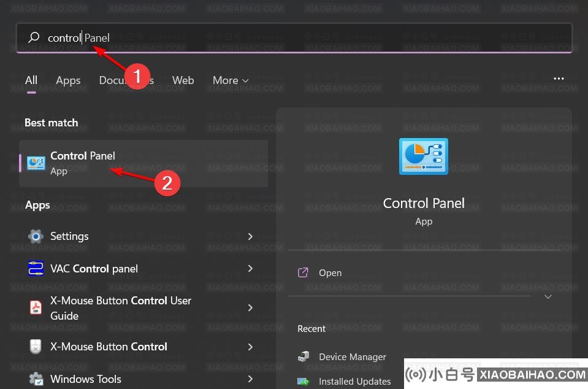This screenshot has width=588, height=389.
Task: Click the VAC Control panel result text
Action: tap(94, 269)
